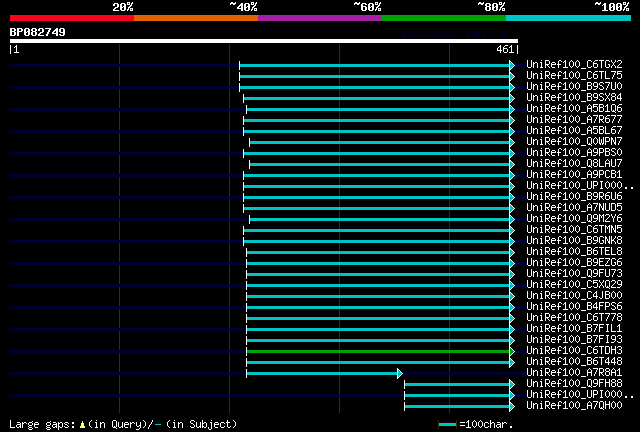This screenshot has width=640, height=432.
Task: Click the cyan alignment bar of A7QH00
Action: 457,407
